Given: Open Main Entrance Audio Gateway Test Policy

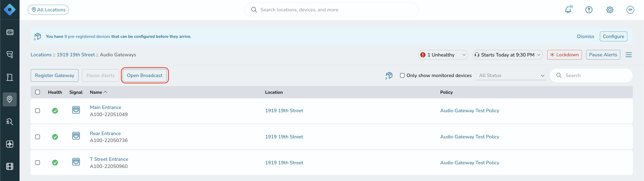Looking at the screenshot, I should point(470,110).
